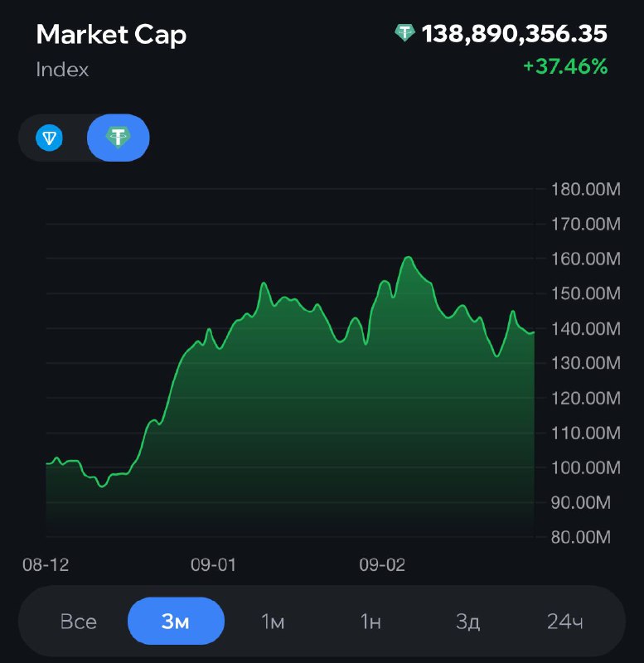Click the 09-01 date marker

click(x=213, y=565)
